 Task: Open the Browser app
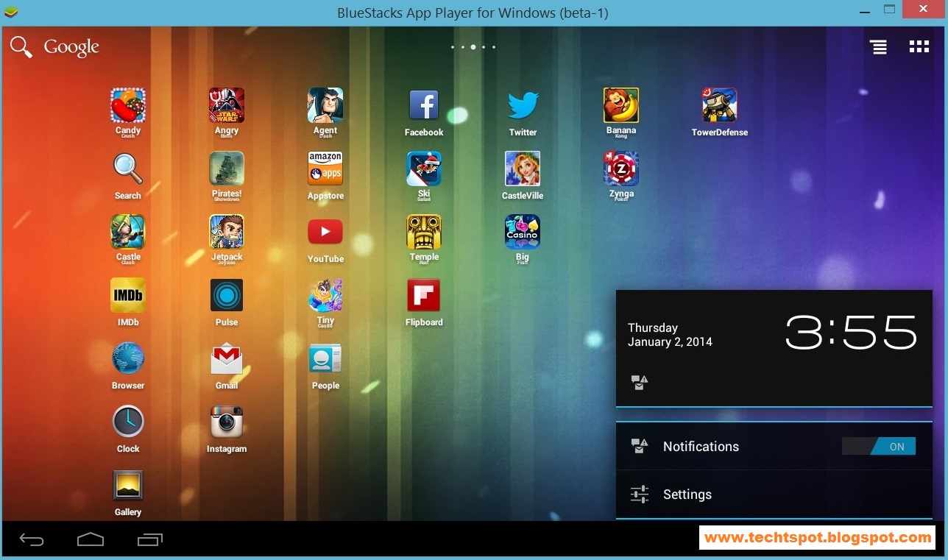[128, 359]
